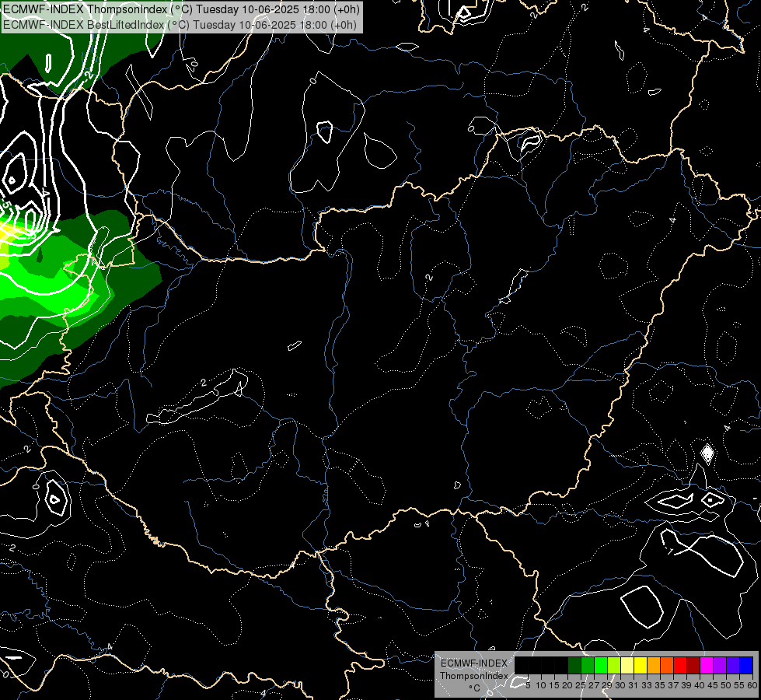This screenshot has width=761, height=700.
Task: Click the legend scale value '29'
Action: [607, 685]
